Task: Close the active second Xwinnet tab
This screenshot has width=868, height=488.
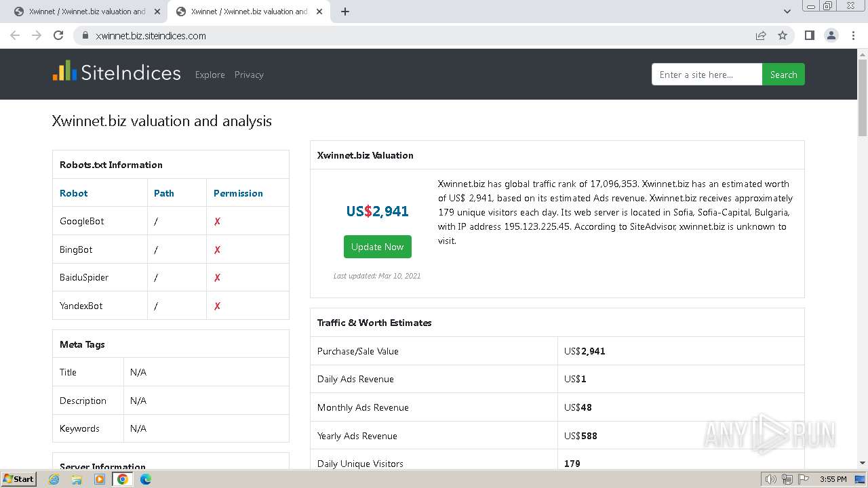Action: (319, 12)
